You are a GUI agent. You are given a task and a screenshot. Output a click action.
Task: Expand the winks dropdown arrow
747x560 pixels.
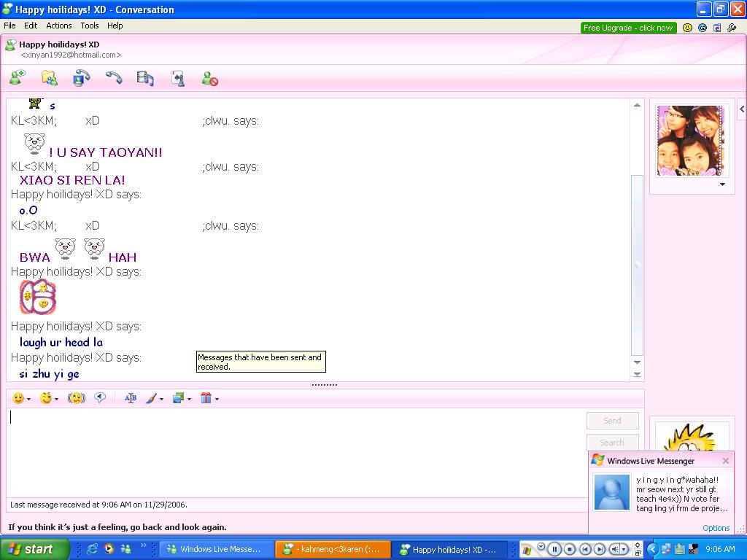[x=56, y=399]
